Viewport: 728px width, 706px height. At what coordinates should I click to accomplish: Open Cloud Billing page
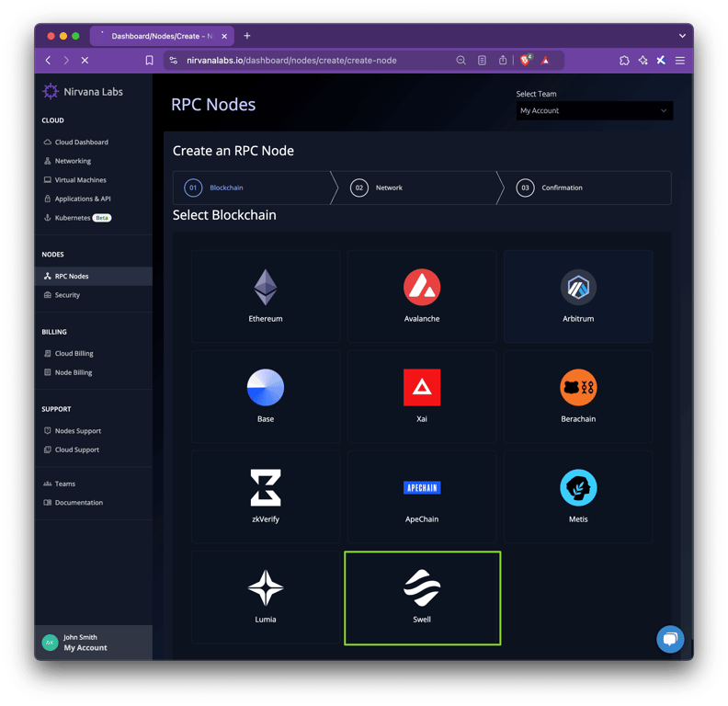(x=69, y=354)
